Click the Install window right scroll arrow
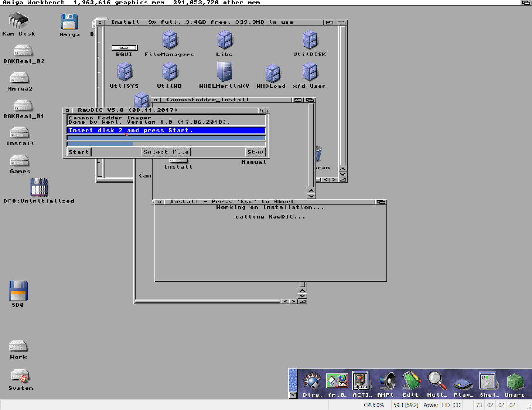Viewport: 532px width, 410px height. click(x=334, y=180)
